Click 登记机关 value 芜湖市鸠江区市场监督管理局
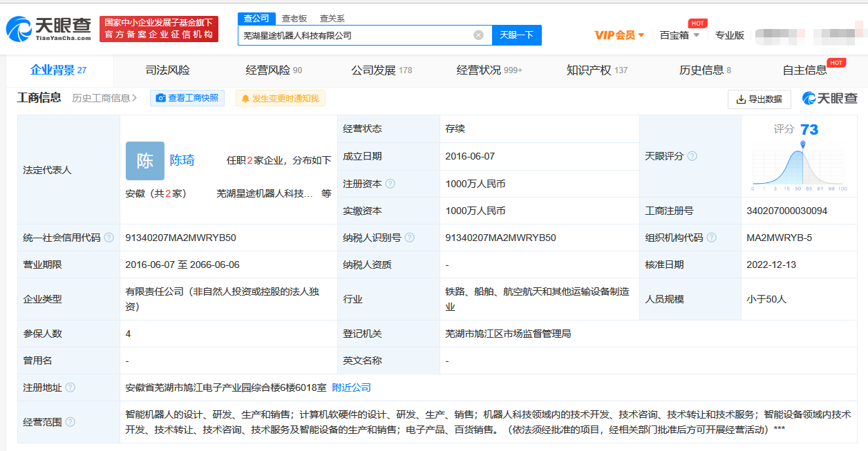This screenshot has height=451, width=868. pyautogui.click(x=508, y=334)
